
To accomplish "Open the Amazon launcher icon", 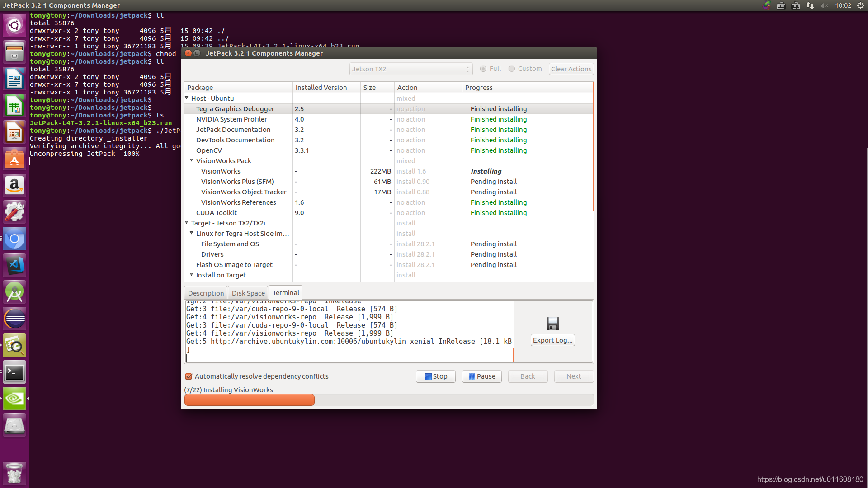I will tap(14, 185).
